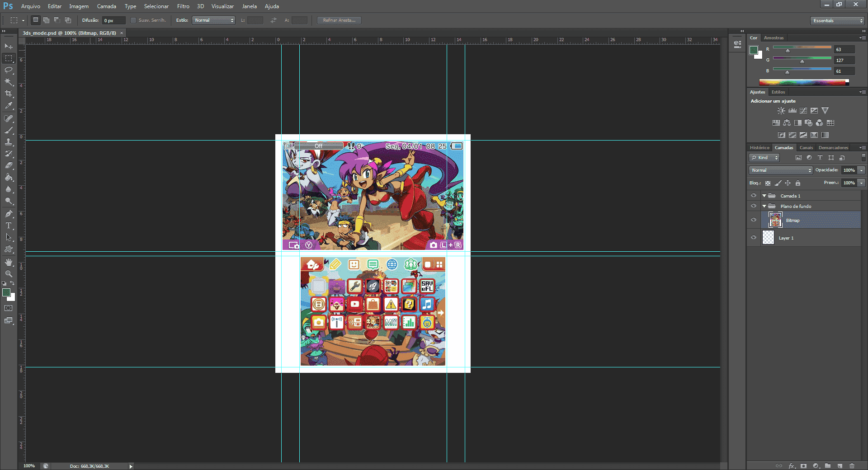
Task: Select the Horizontal Type tool
Action: (x=9, y=226)
